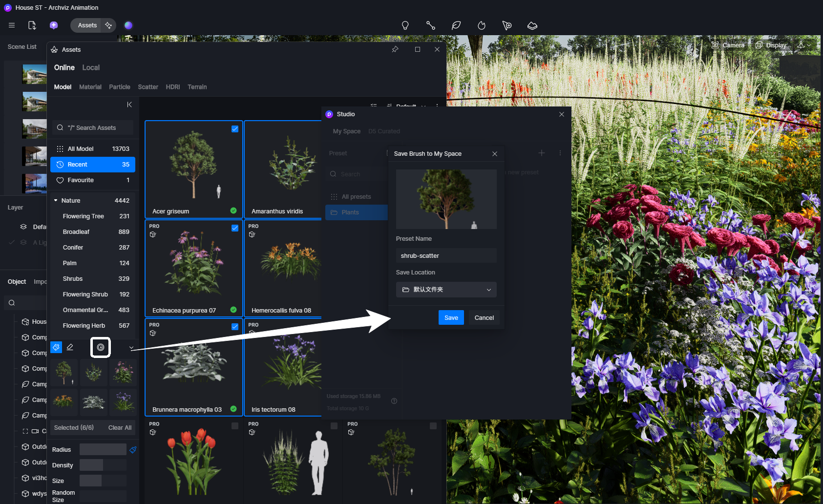
Task: Click the search magnifier in Object panel
Action: 12,303
